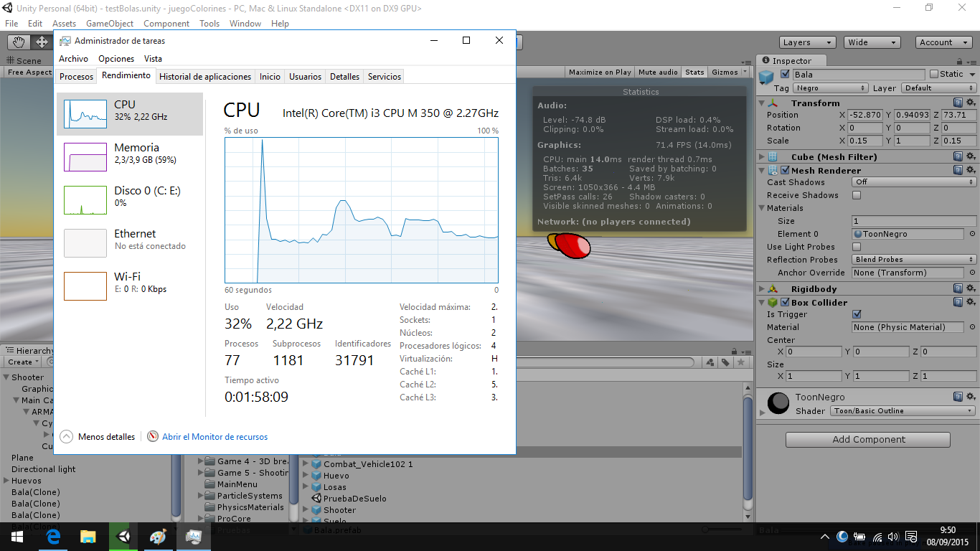Click Abrir el Monitor de recursos link

coord(215,437)
